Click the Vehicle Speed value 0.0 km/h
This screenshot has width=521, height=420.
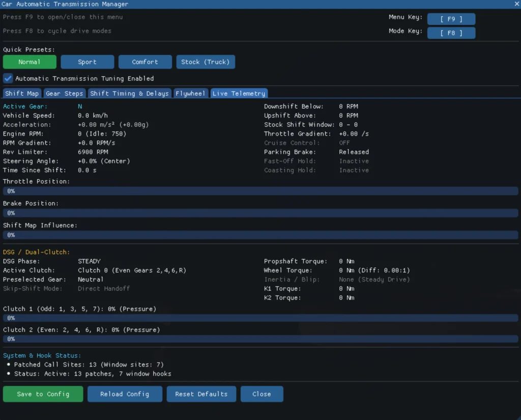[x=93, y=116]
